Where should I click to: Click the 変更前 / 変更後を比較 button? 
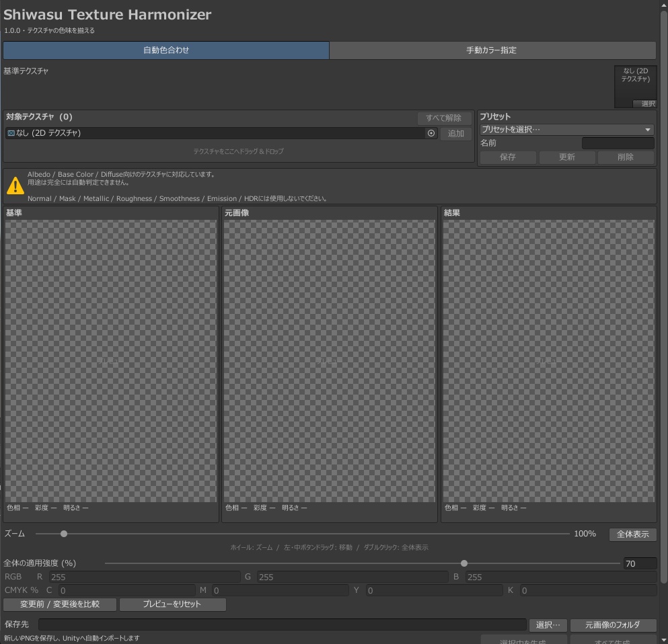60,604
